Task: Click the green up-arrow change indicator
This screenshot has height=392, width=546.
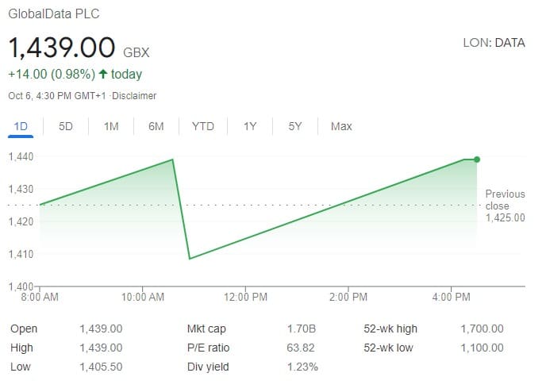Action: [x=102, y=74]
